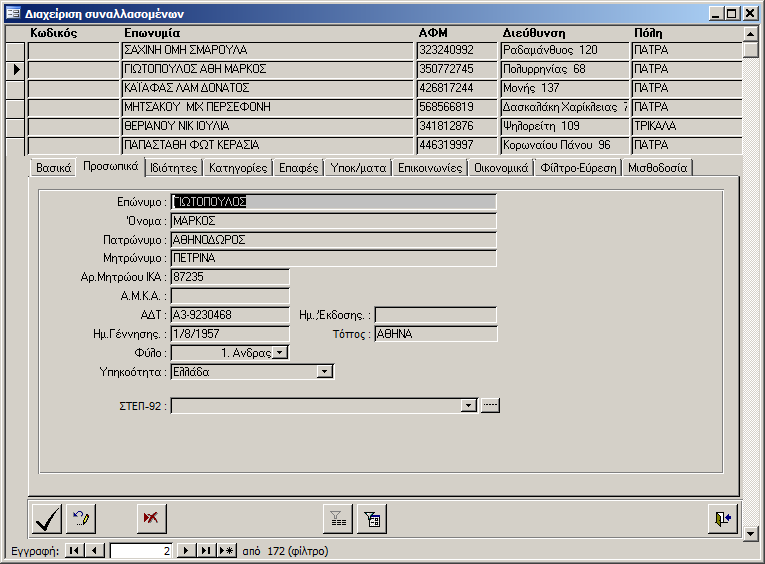
Task: Click the disabled filter funnel icon
Action: (x=338, y=518)
